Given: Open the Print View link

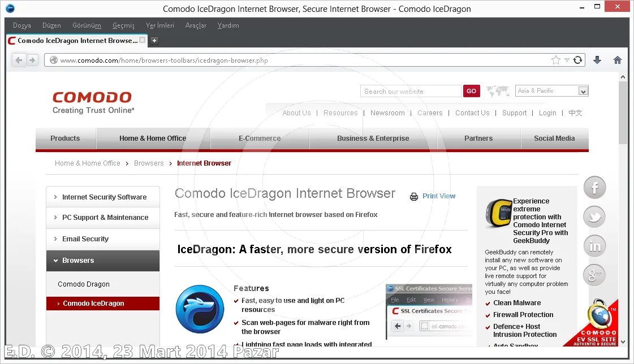Looking at the screenshot, I should tap(439, 196).
